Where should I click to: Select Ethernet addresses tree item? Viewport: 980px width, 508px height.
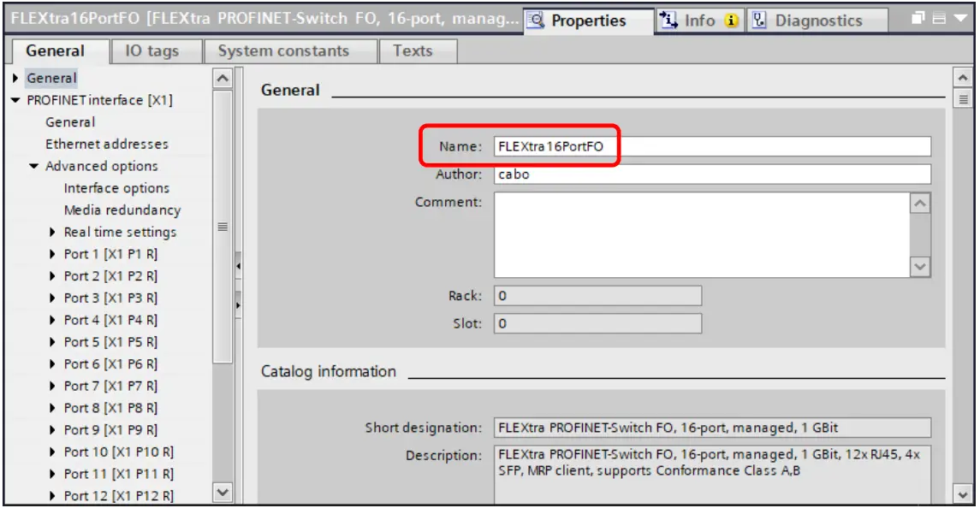[x=107, y=145]
